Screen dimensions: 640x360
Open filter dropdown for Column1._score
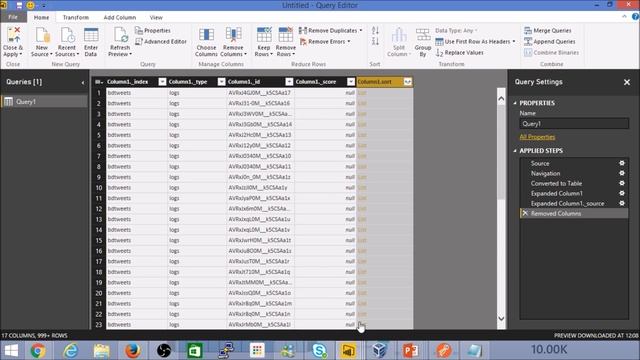351,82
